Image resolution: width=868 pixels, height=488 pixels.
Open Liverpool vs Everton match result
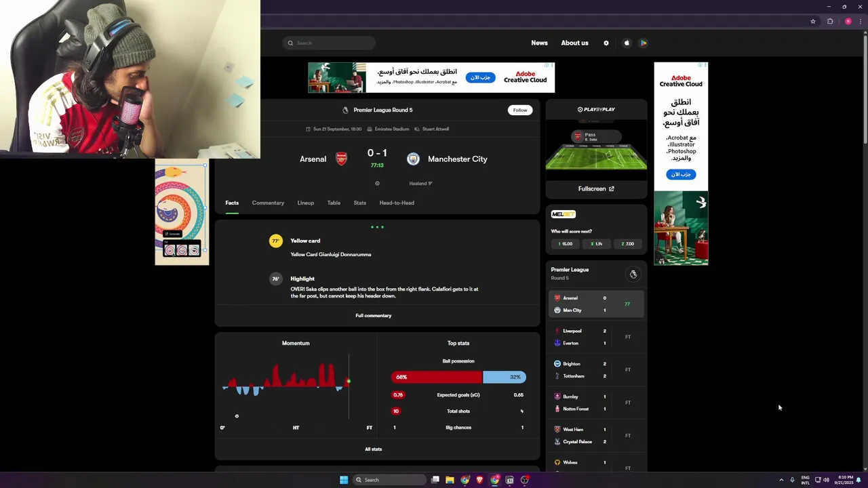[596, 337]
